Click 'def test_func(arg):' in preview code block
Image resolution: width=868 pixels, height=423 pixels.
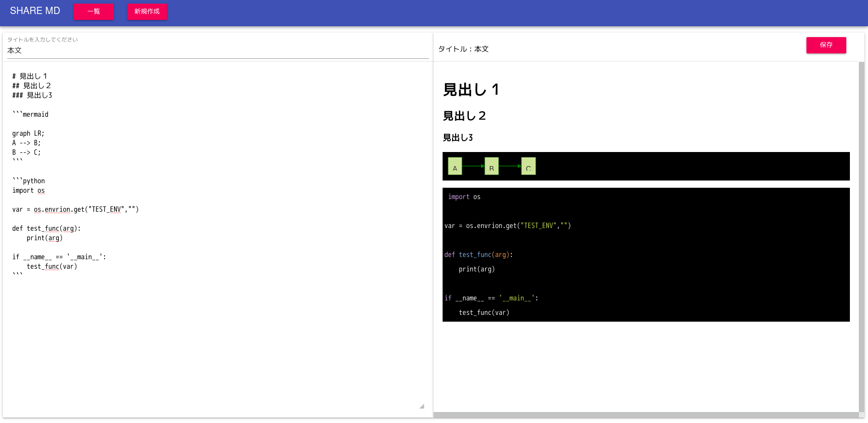pos(479,255)
